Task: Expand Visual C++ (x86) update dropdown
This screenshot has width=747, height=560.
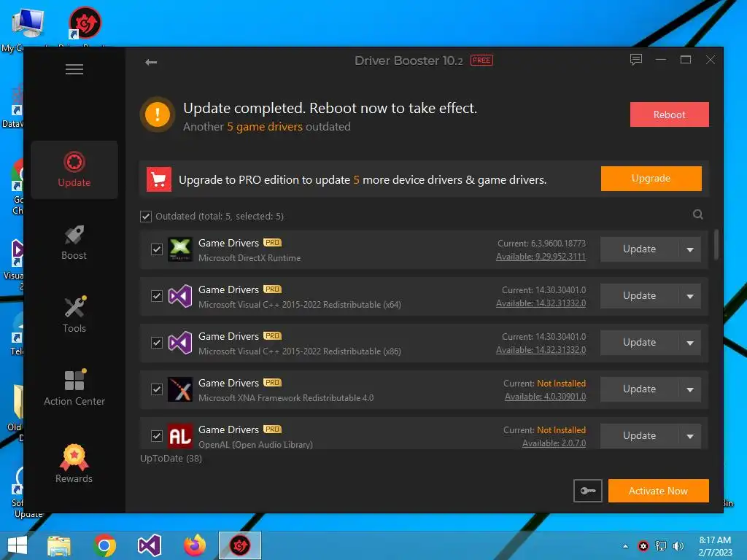Action: pyautogui.click(x=690, y=343)
